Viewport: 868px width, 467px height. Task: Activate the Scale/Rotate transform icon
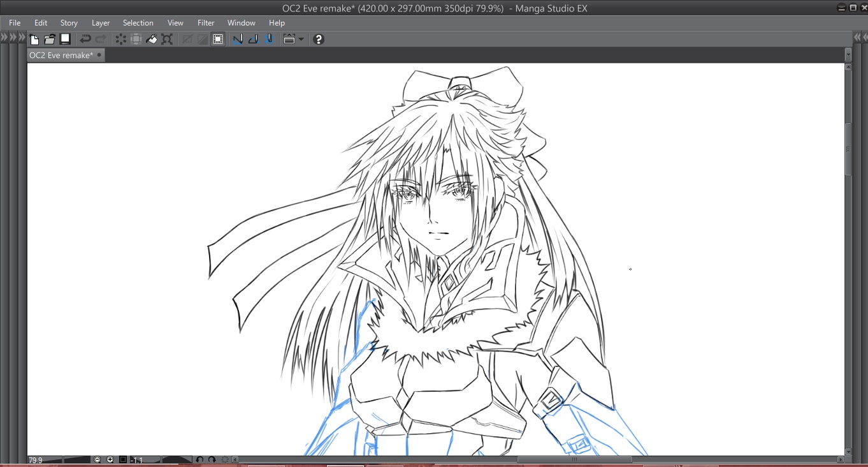[167, 40]
